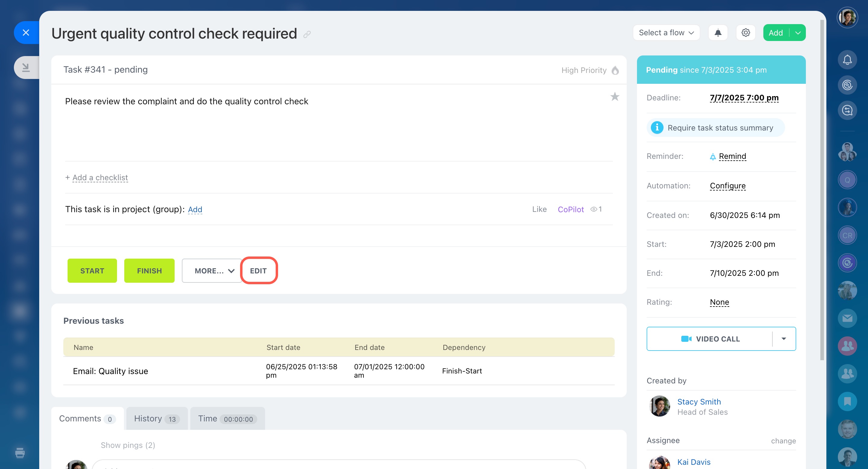Click the print icon at bottom left
868x469 pixels.
click(x=20, y=453)
